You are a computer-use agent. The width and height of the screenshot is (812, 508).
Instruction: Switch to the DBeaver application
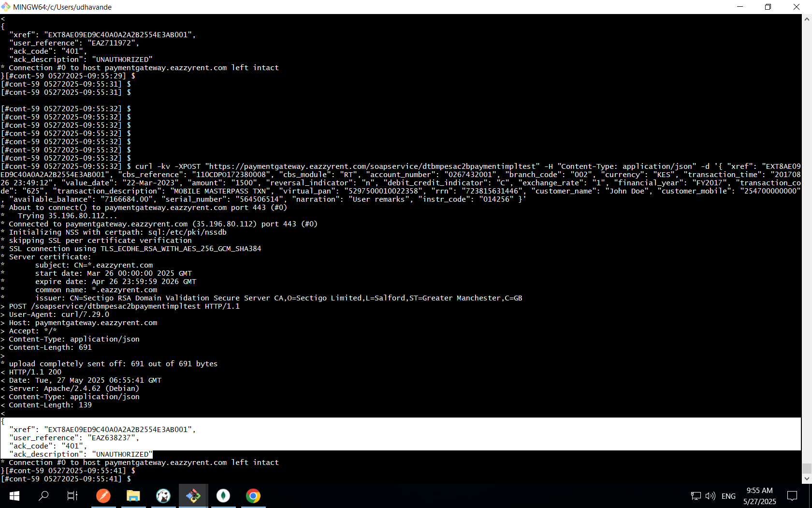163,496
